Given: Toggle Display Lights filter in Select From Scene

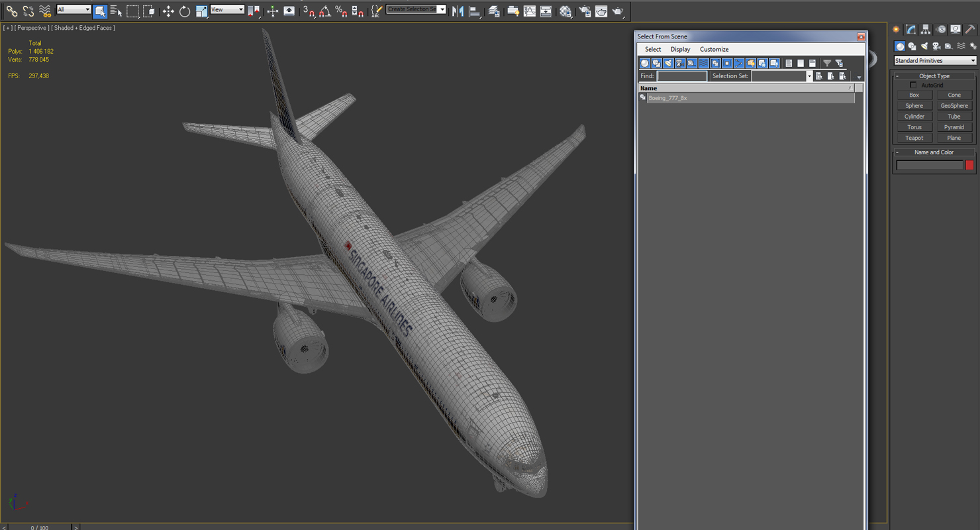Looking at the screenshot, I should [x=668, y=63].
